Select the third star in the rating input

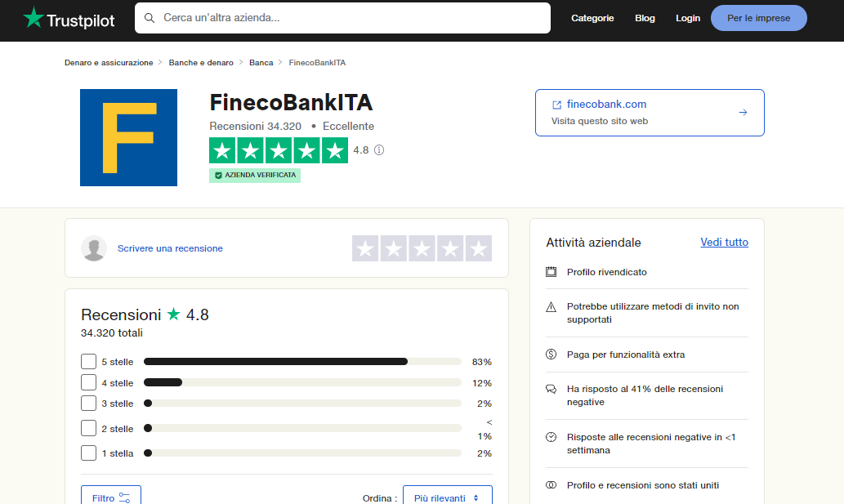422,248
